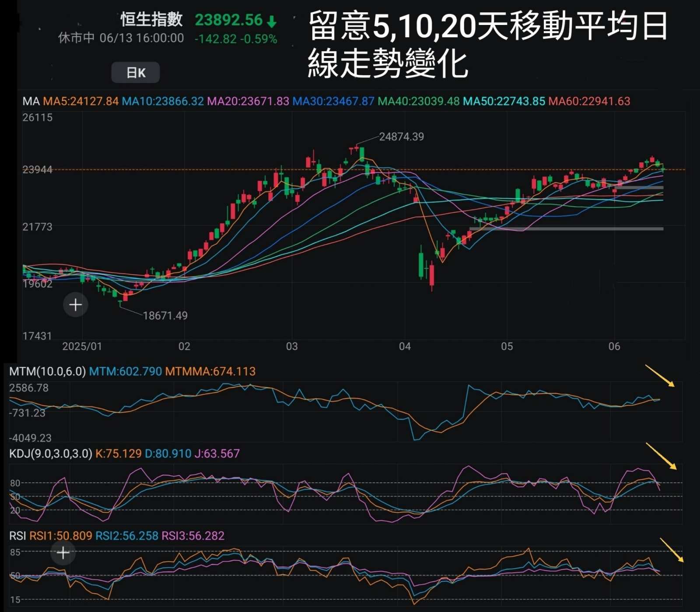700x612 pixels.
Task: Click the 17431 price axis label
Action: [38, 336]
